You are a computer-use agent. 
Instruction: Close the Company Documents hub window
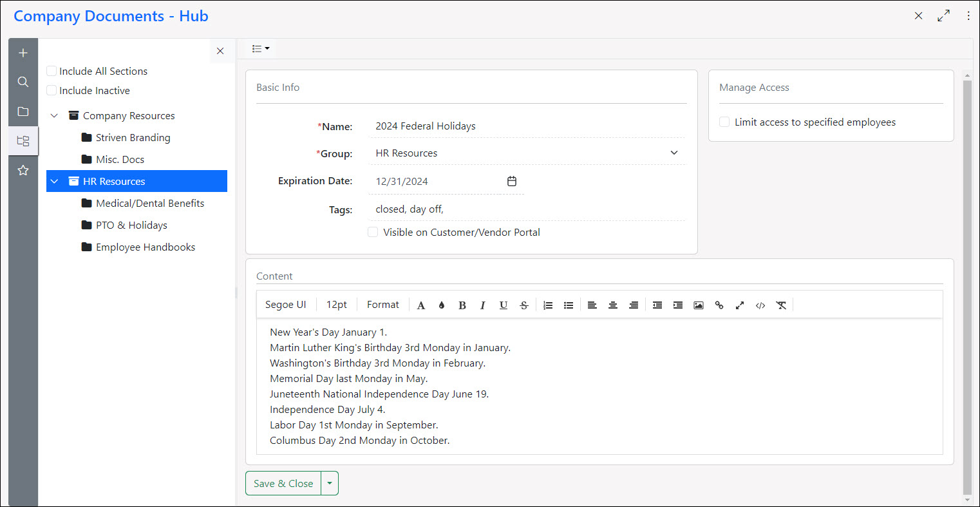pyautogui.click(x=919, y=16)
